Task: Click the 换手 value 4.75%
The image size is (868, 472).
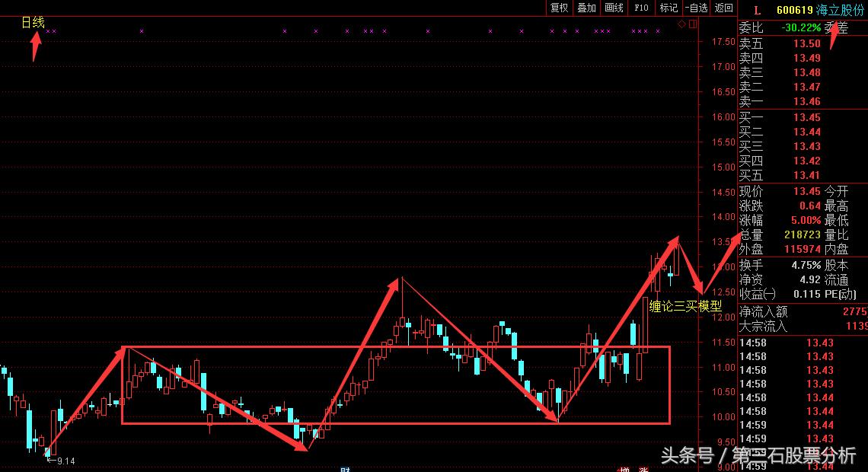Action: 806,265
